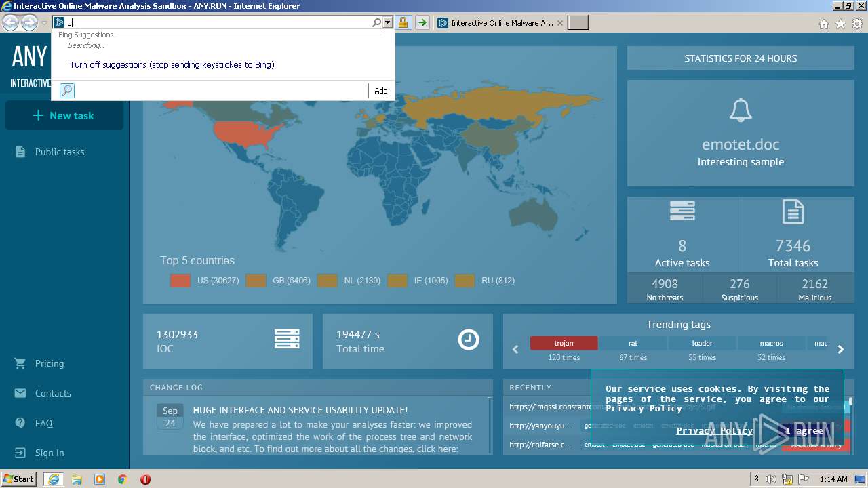Image resolution: width=868 pixels, height=488 pixels.
Task: Show hidden system tray icons
Action: pyautogui.click(x=757, y=479)
